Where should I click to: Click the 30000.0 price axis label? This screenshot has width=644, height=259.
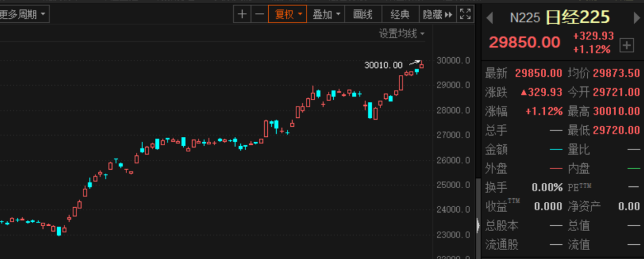coord(453,61)
